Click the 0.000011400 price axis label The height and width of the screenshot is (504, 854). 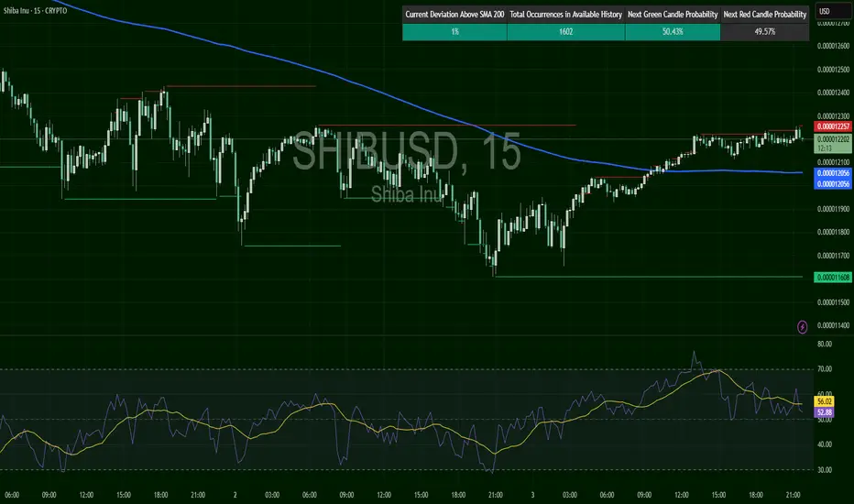[x=833, y=326]
